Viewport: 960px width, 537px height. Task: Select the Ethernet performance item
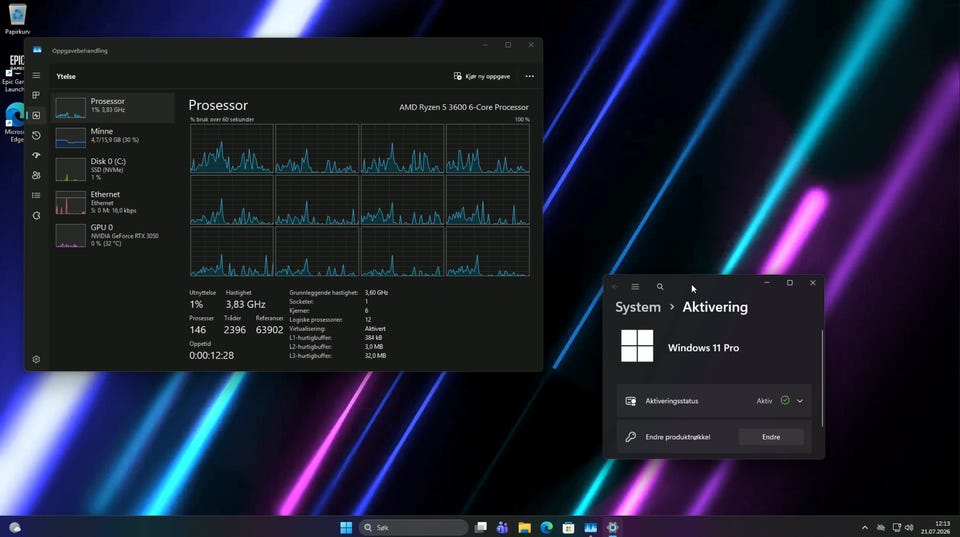[113, 202]
